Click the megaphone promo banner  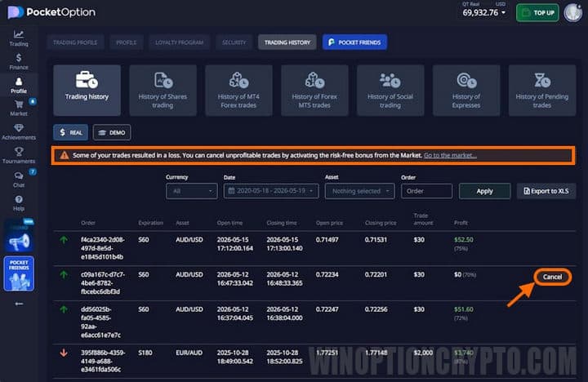pos(19,237)
